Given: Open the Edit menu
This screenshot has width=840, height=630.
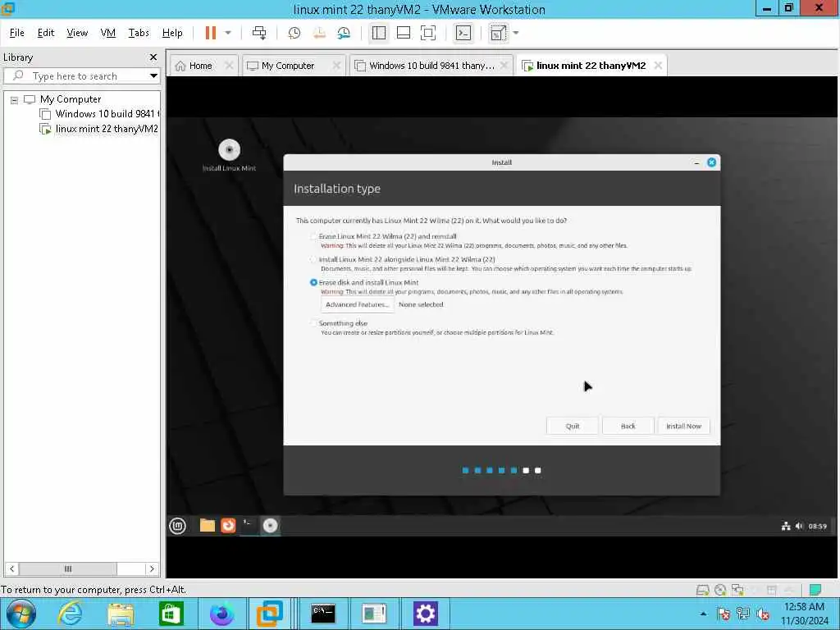Looking at the screenshot, I should tap(46, 33).
